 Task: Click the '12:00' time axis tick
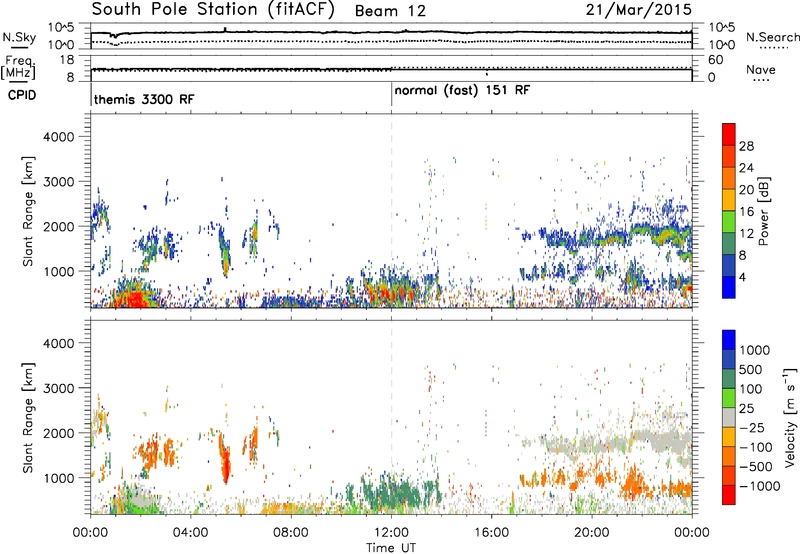(391, 533)
